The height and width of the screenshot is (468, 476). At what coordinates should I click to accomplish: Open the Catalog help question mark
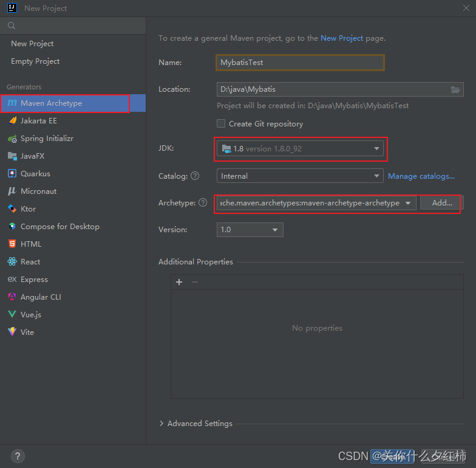point(195,176)
